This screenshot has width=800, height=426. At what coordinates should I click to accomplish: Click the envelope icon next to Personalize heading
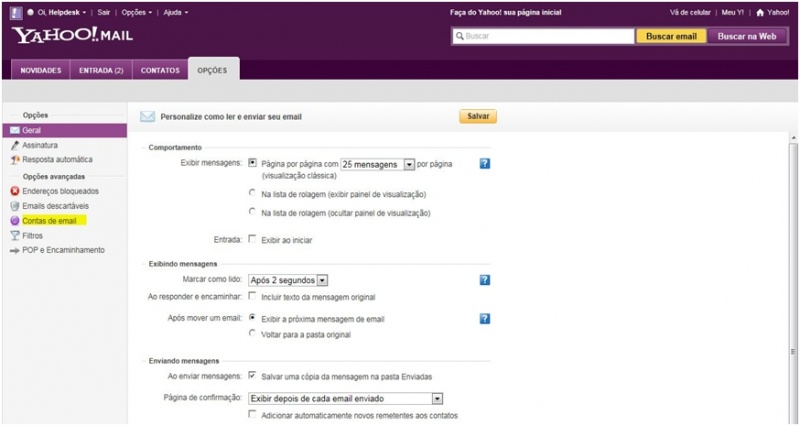point(147,117)
